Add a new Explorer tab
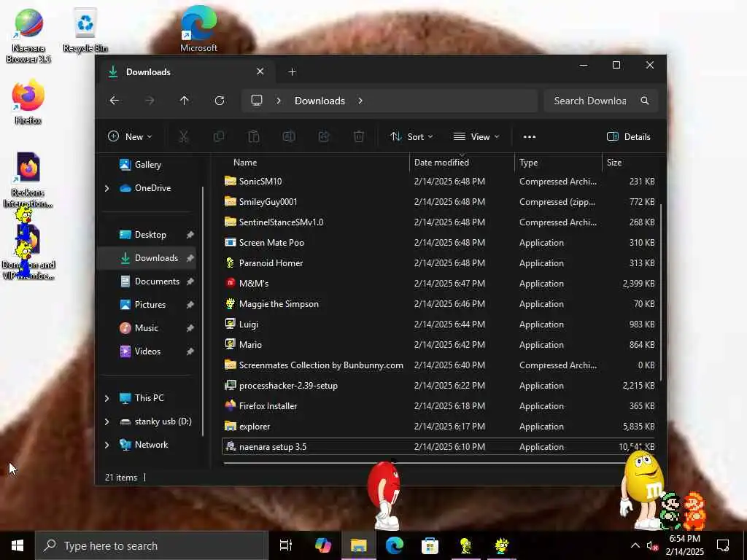 pos(292,72)
